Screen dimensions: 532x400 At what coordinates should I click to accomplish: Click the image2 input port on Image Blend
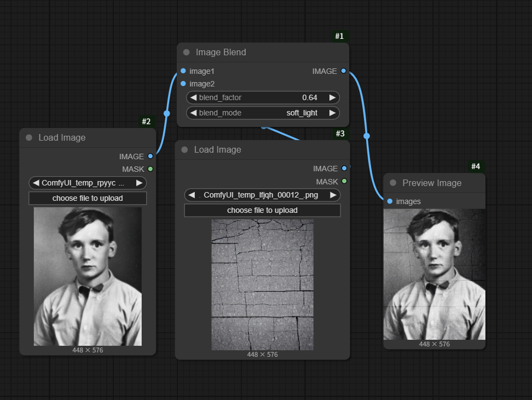click(183, 84)
